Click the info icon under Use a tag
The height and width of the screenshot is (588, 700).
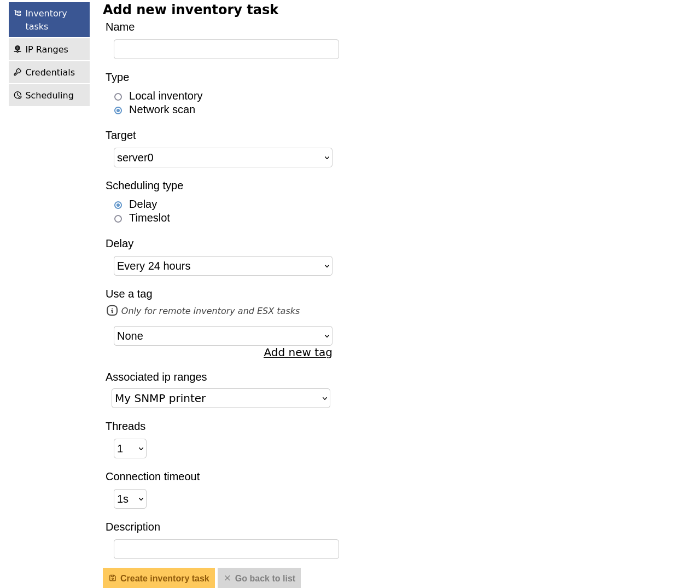click(112, 311)
